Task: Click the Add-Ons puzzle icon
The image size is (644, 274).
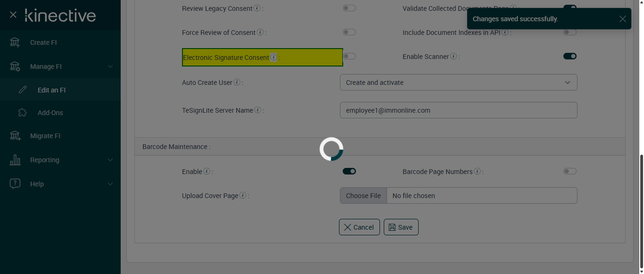Action: pos(23,113)
